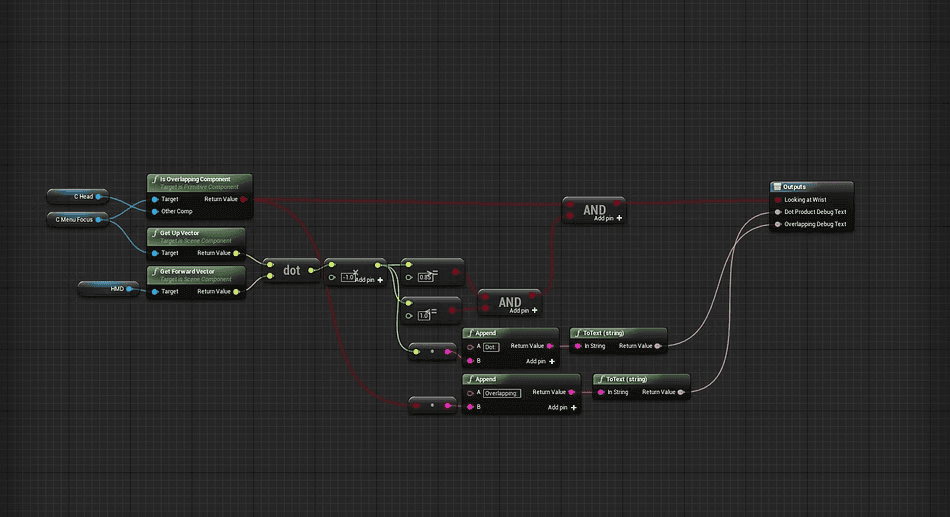
Task: Click Return Value pin of Dot Append node
Action: coord(550,346)
